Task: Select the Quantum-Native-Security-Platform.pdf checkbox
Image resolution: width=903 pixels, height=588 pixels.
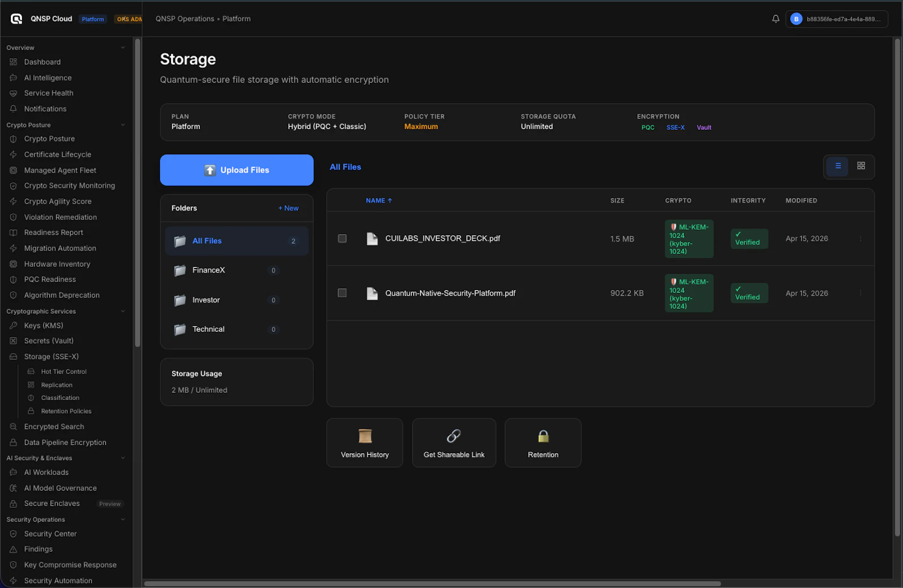Action: click(x=341, y=293)
